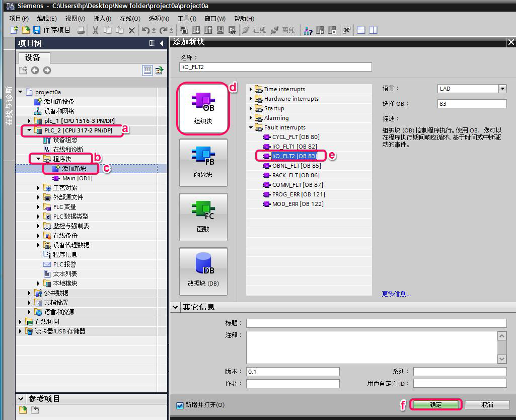Click the 注释 scrollbar down arrow

[x=501, y=359]
